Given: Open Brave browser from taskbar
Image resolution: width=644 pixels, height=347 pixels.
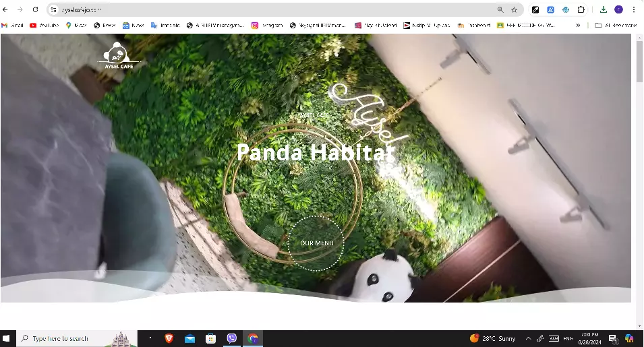Looking at the screenshot, I should point(169,338).
